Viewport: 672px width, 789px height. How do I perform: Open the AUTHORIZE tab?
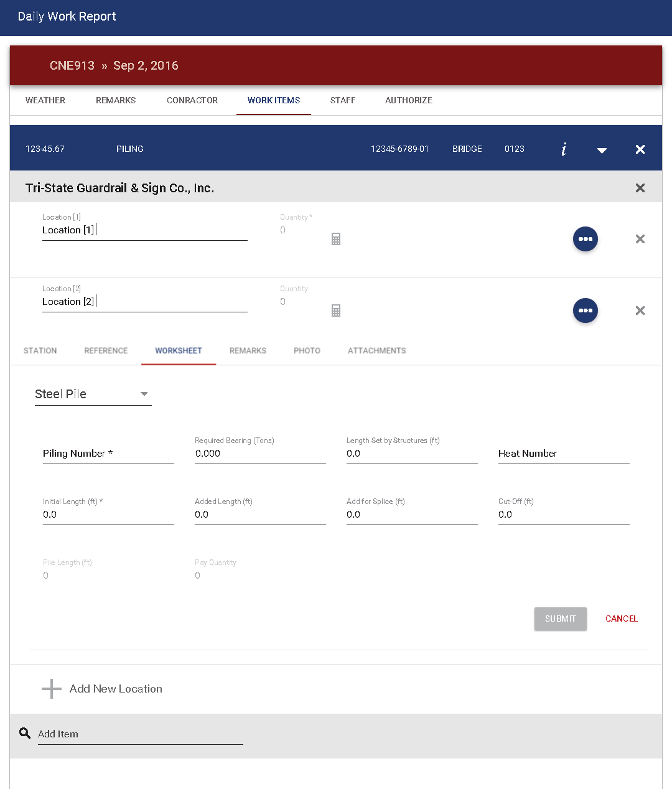(409, 100)
